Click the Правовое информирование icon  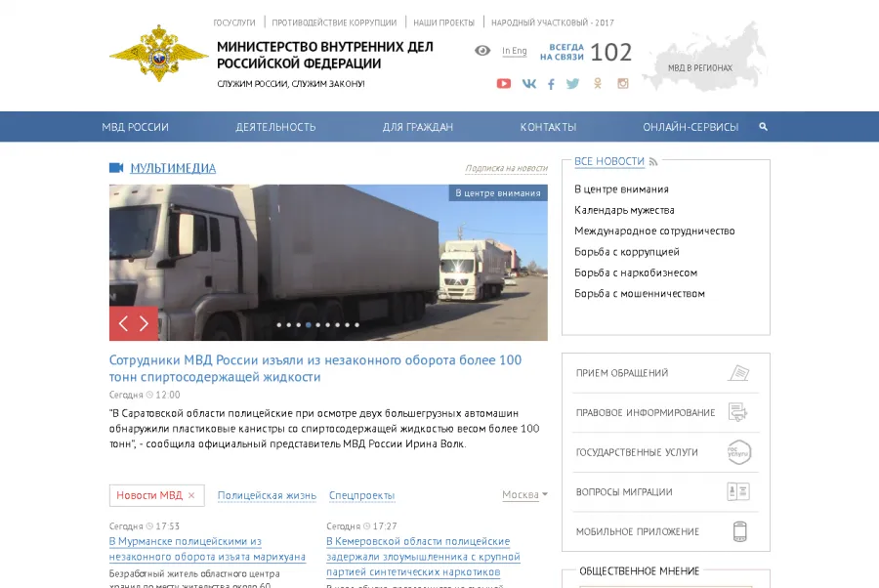pyautogui.click(x=738, y=412)
